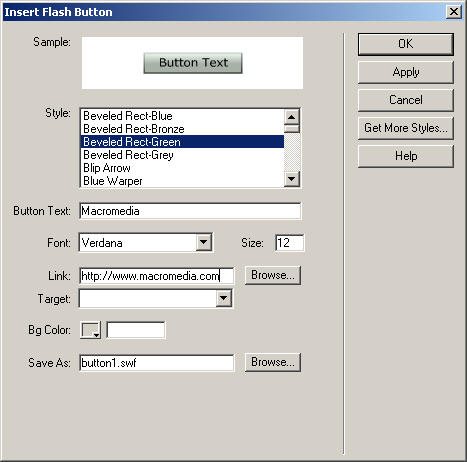Choose the Blue Warper style
This screenshot has width=467, height=462.
pos(182,181)
